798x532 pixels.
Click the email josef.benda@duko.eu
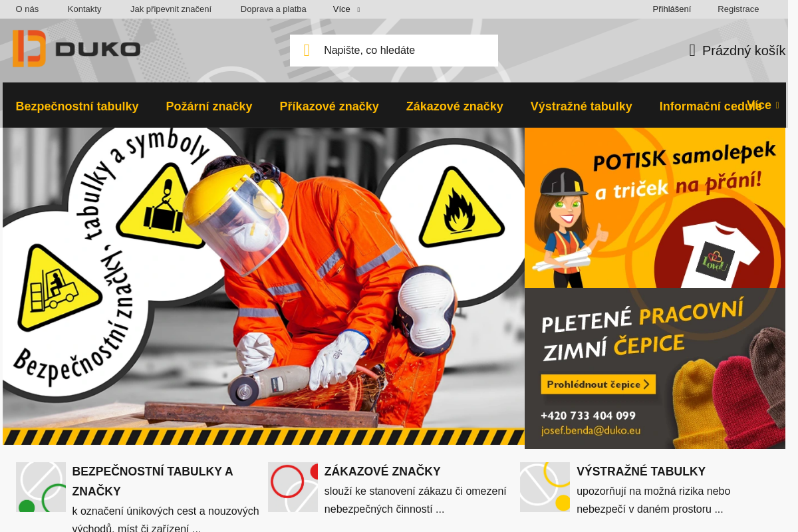coord(591,430)
